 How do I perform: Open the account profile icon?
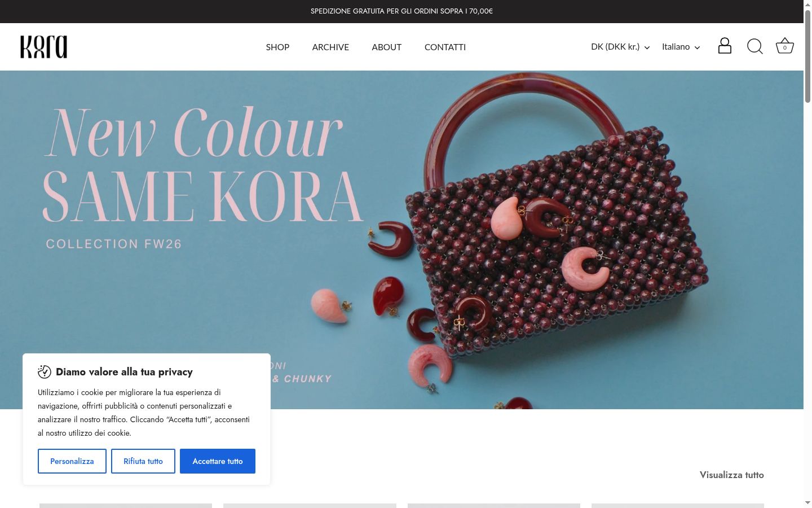coord(725,46)
